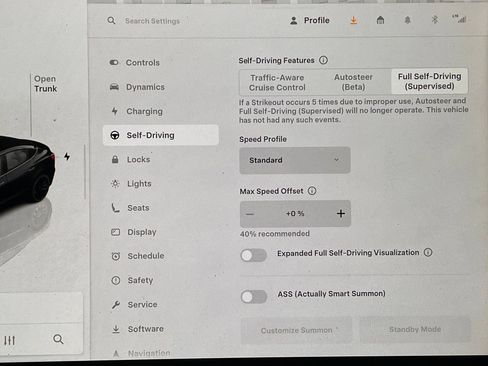
Task: Select Full Self-Driving (Supervised) option
Action: 429,81
